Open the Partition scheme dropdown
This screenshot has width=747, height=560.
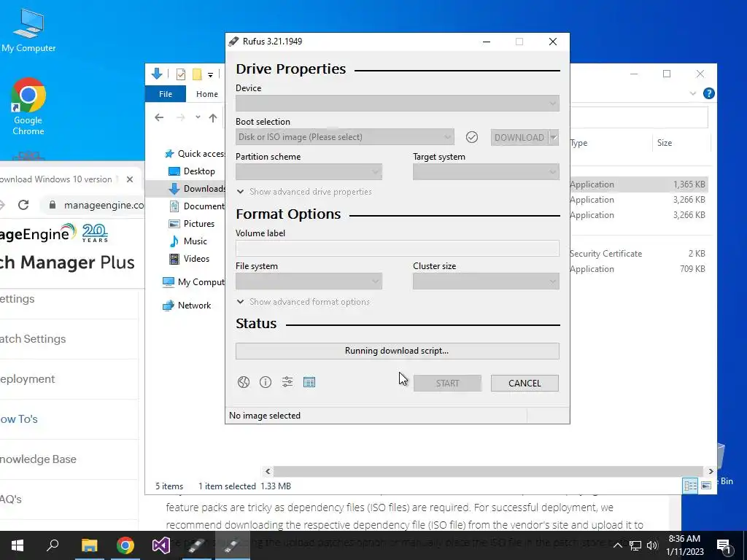309,172
